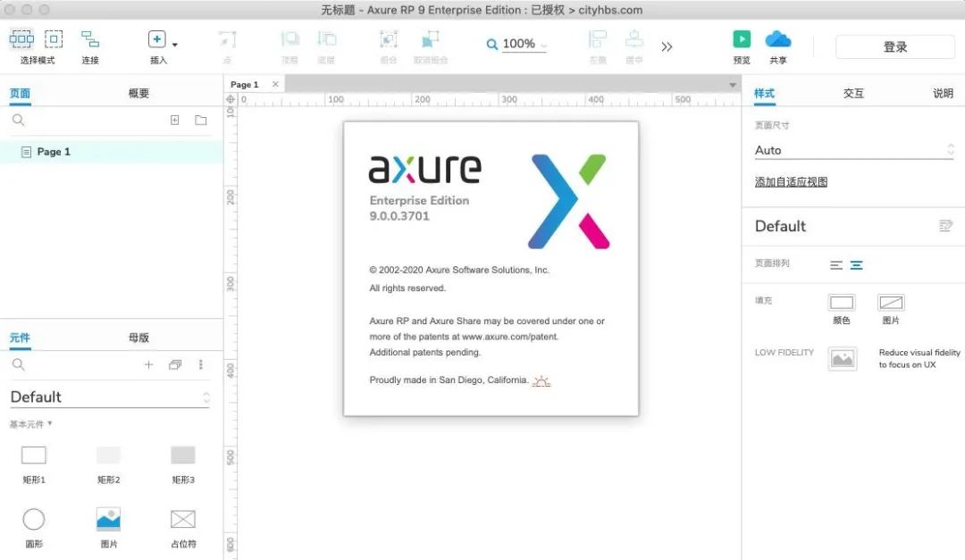Select the intersected selection mode icon

coord(21,38)
